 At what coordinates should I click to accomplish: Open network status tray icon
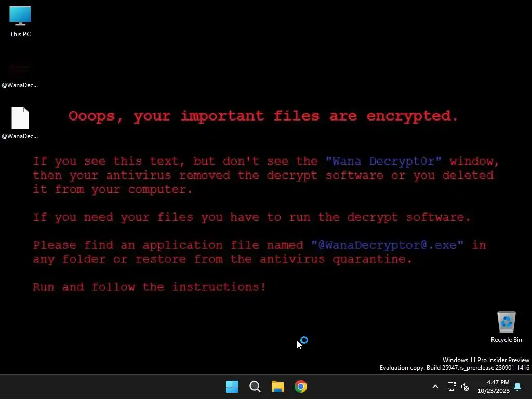[x=451, y=387]
